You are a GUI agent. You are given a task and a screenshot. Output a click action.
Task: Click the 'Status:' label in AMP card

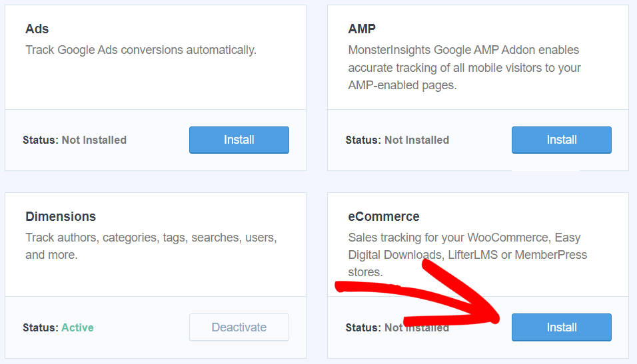(363, 140)
